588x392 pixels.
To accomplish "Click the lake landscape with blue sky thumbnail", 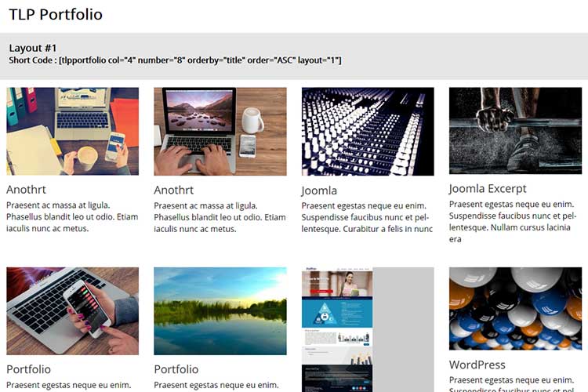I will pos(220,311).
